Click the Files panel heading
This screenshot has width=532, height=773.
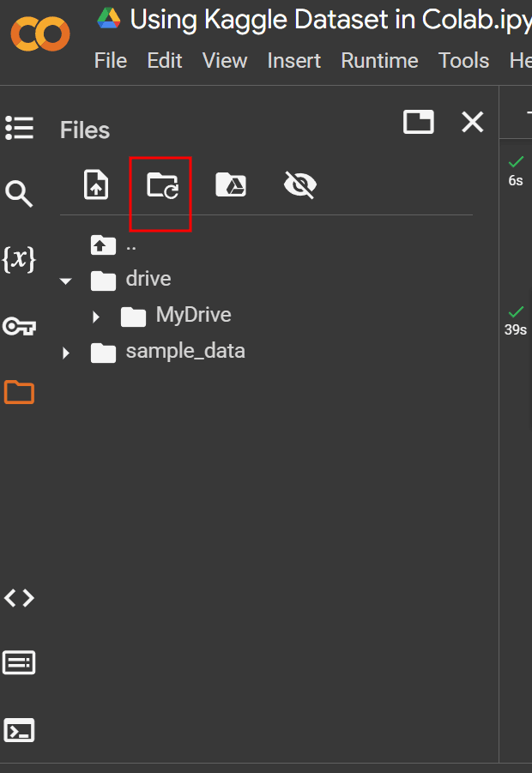85,130
